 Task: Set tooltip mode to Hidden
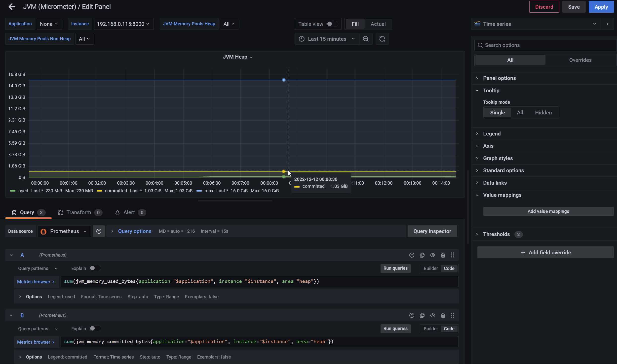[x=543, y=113]
